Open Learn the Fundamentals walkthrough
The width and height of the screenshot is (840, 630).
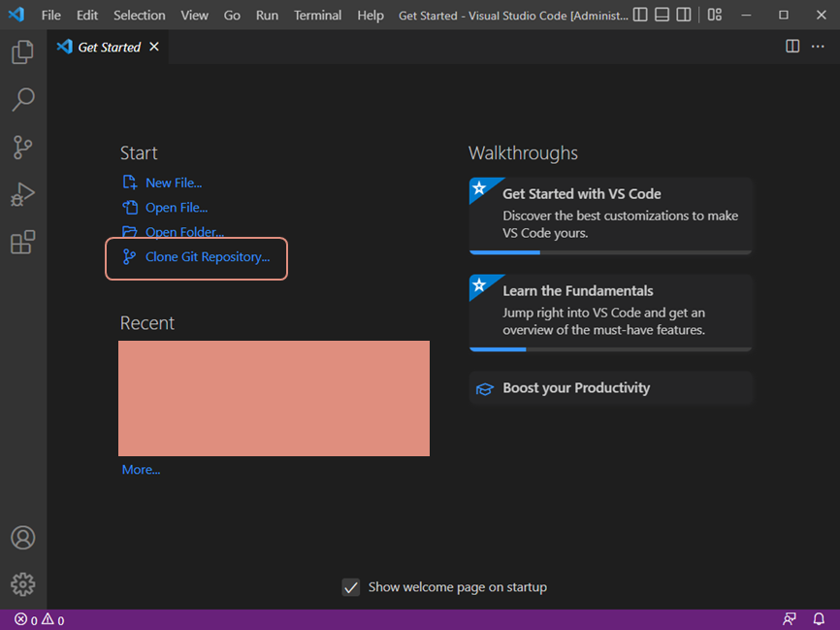[x=611, y=313]
